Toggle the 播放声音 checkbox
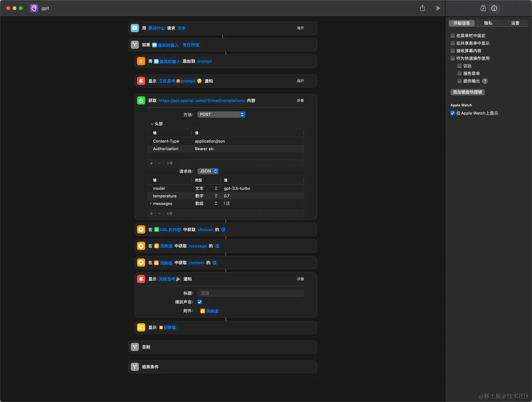The width and height of the screenshot is (532, 402). [200, 302]
